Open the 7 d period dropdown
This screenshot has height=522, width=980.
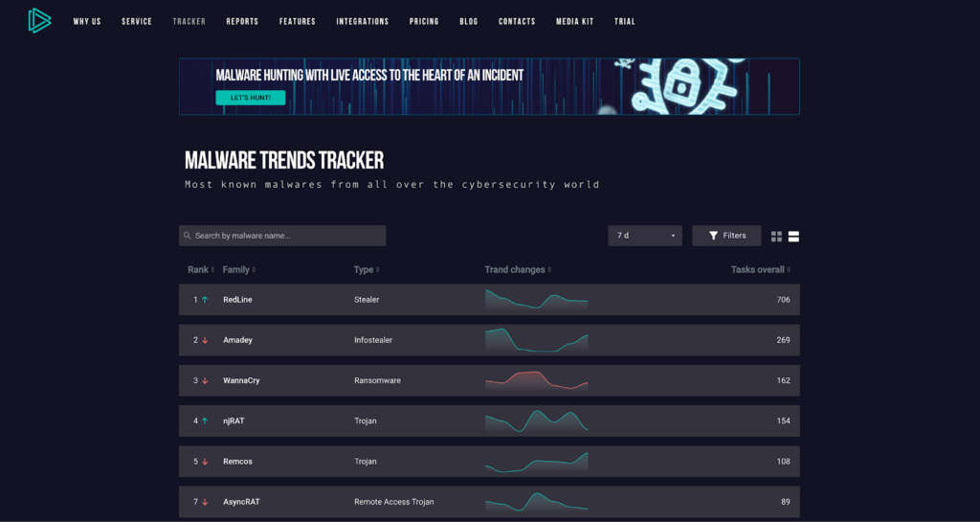tap(645, 236)
